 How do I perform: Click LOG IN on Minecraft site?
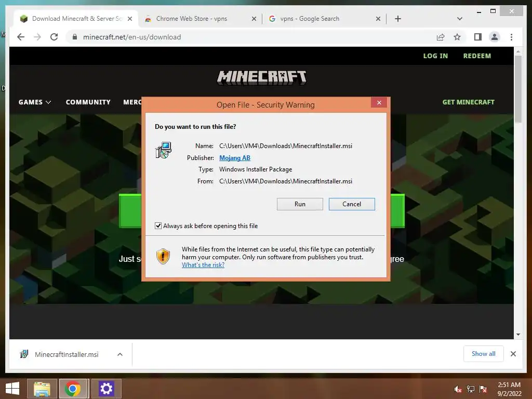(x=435, y=56)
